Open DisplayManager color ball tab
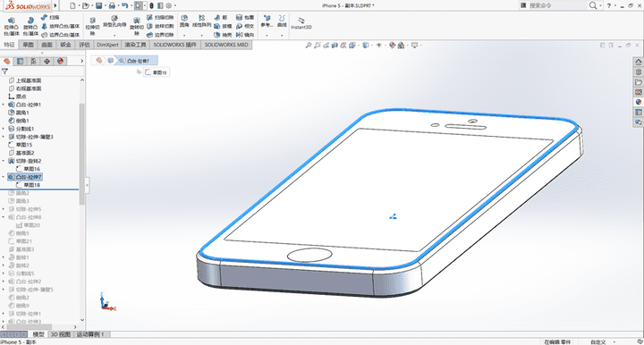This screenshot has height=345, width=644. pyautogui.click(x=61, y=61)
